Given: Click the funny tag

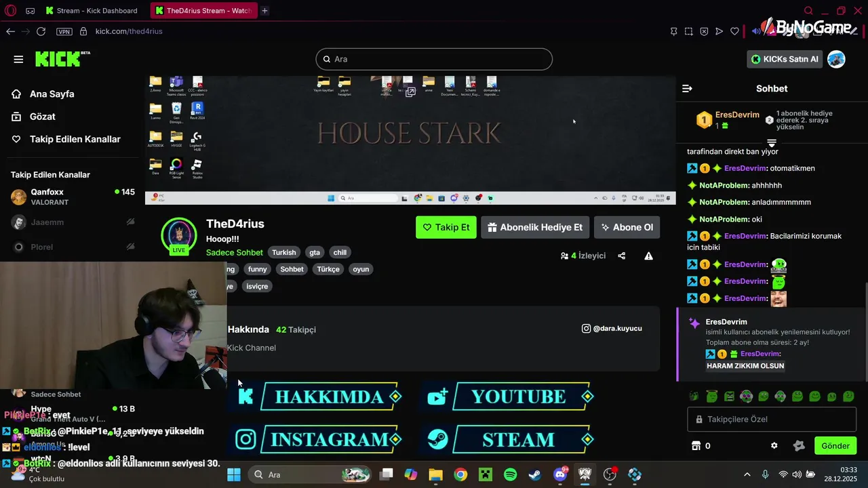Looking at the screenshot, I should point(258,269).
